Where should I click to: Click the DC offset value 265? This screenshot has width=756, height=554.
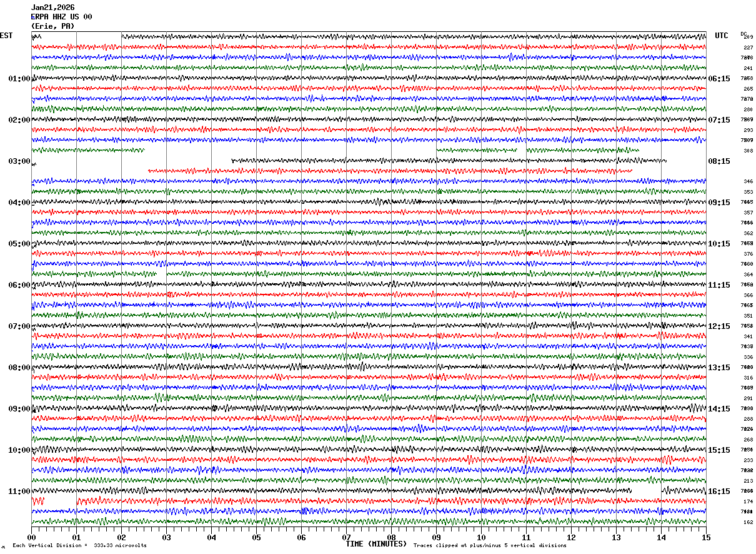tap(748, 89)
